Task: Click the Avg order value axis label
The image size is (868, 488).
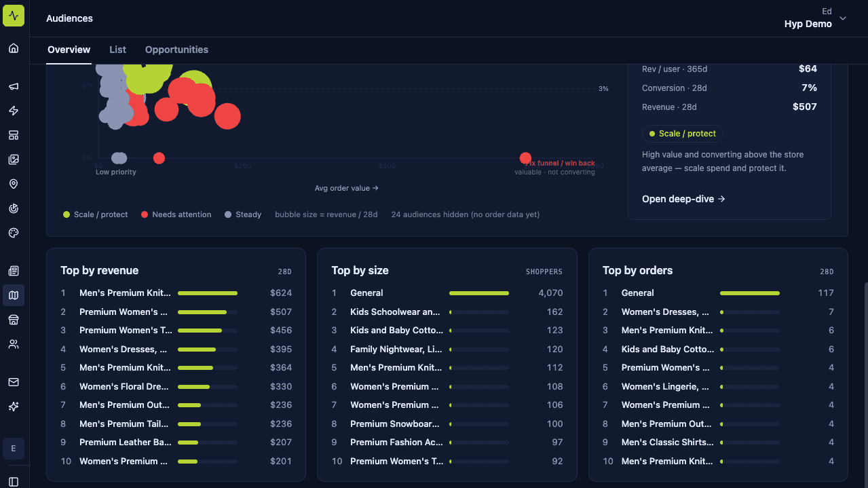Action: point(347,188)
